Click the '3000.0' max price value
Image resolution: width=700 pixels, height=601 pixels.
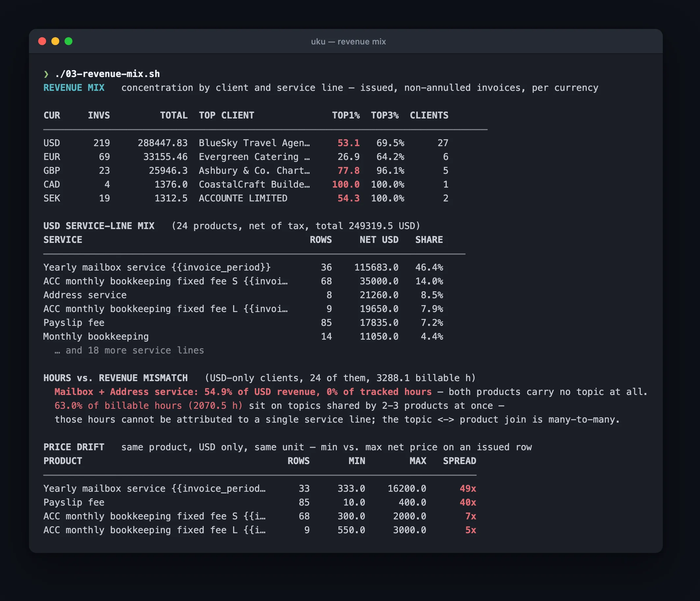click(x=410, y=530)
